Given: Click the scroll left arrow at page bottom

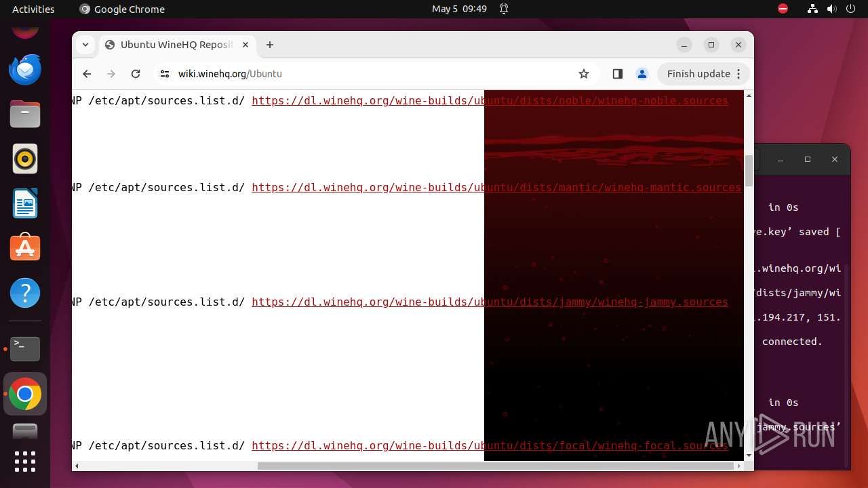Looking at the screenshot, I should [x=77, y=466].
